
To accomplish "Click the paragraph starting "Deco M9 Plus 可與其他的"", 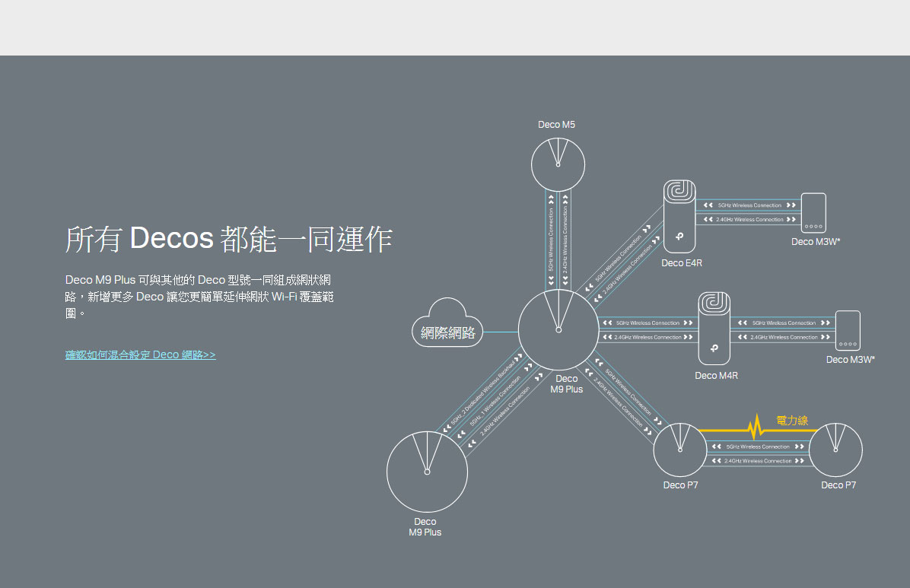I will [199, 297].
